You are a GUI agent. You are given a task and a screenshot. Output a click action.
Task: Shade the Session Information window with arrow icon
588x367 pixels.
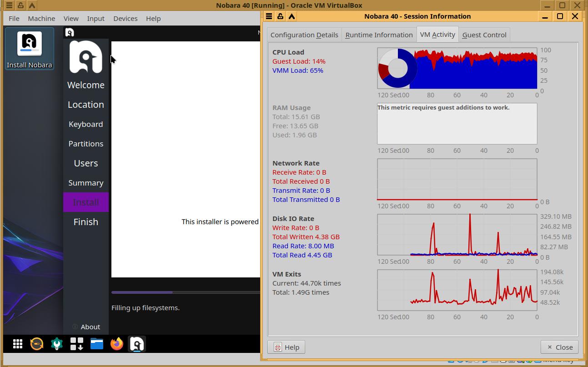pos(291,16)
